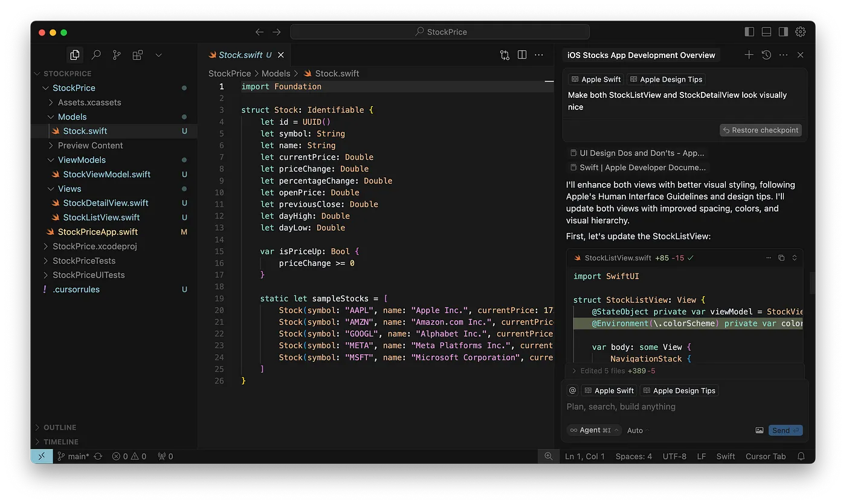The width and height of the screenshot is (846, 504).
Task: Open the Source Control view icon
Action: point(117,55)
